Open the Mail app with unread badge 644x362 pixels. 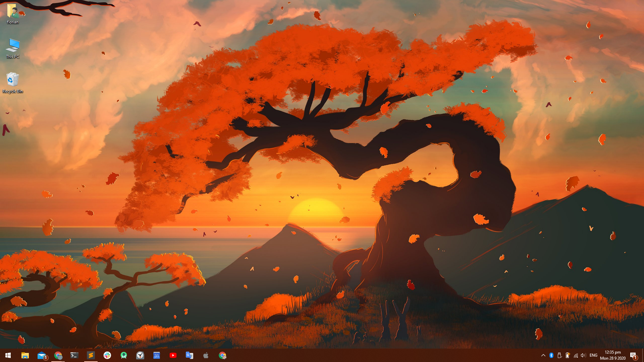click(x=42, y=355)
